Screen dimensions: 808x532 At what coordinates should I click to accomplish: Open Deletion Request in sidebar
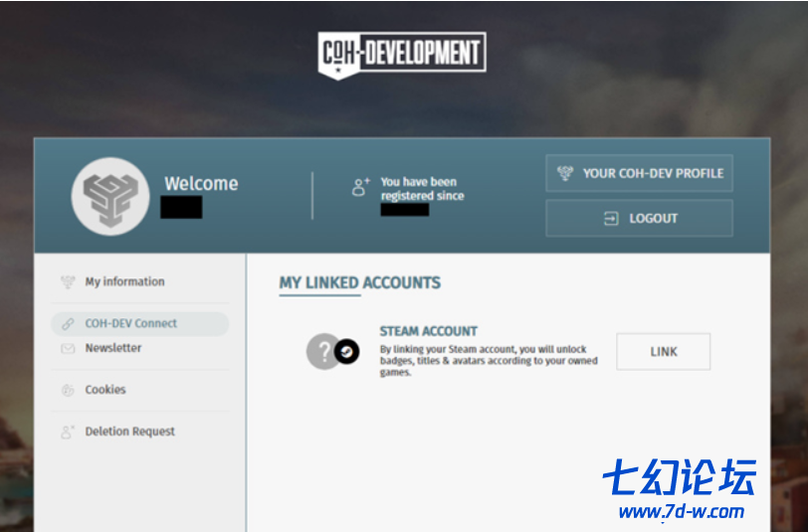coord(129,432)
